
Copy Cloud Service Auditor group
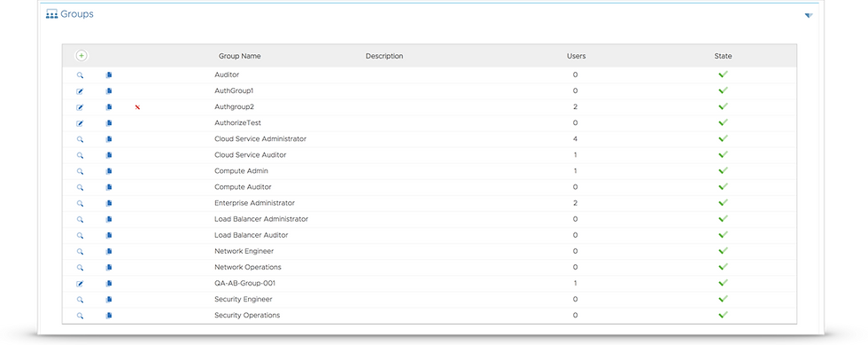[109, 155]
